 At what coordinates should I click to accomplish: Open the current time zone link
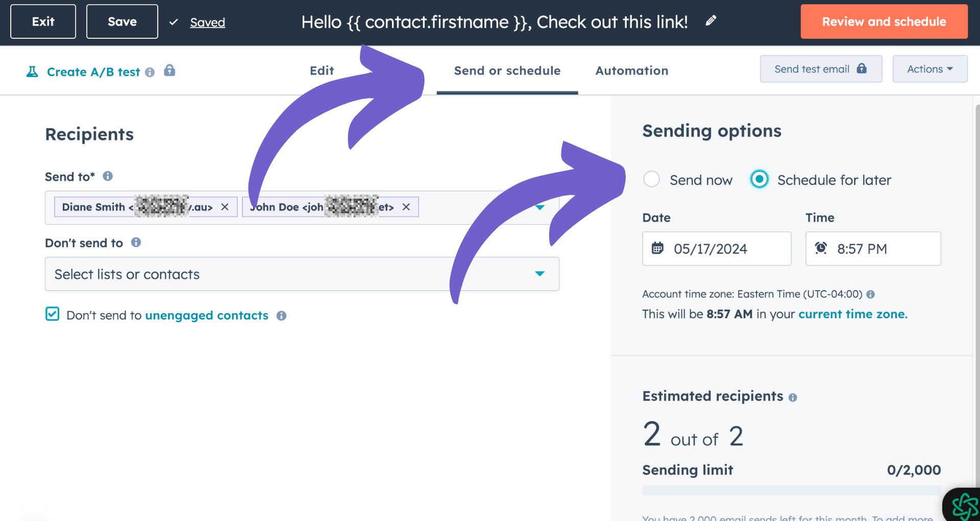tap(852, 314)
